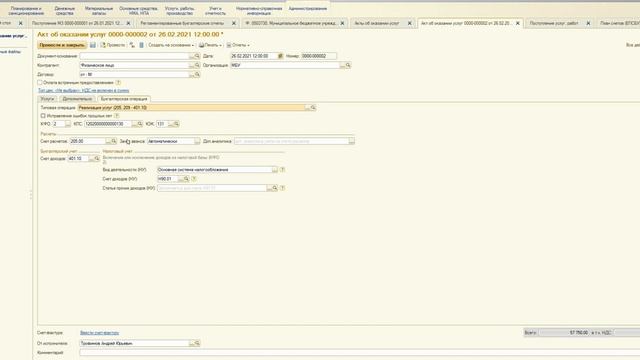Click help icon beside Вид деятельности (НУ)
Screen dimensions: 640x360
[282, 169]
